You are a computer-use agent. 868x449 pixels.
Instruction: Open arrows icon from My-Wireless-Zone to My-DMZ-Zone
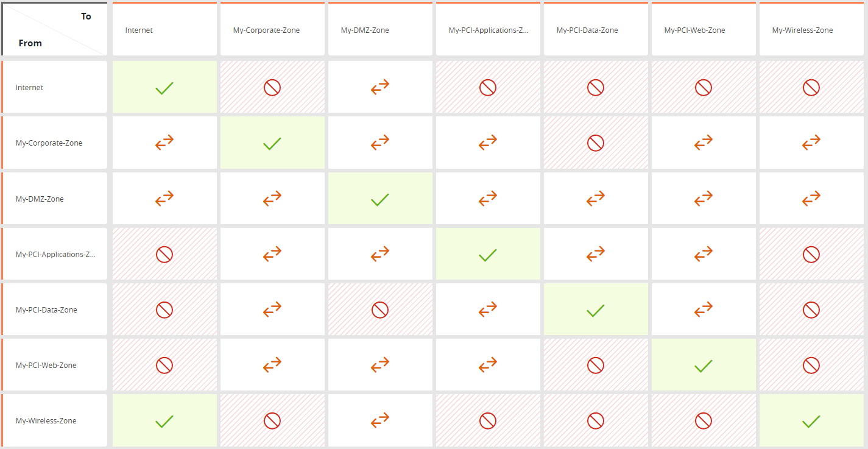pos(379,421)
